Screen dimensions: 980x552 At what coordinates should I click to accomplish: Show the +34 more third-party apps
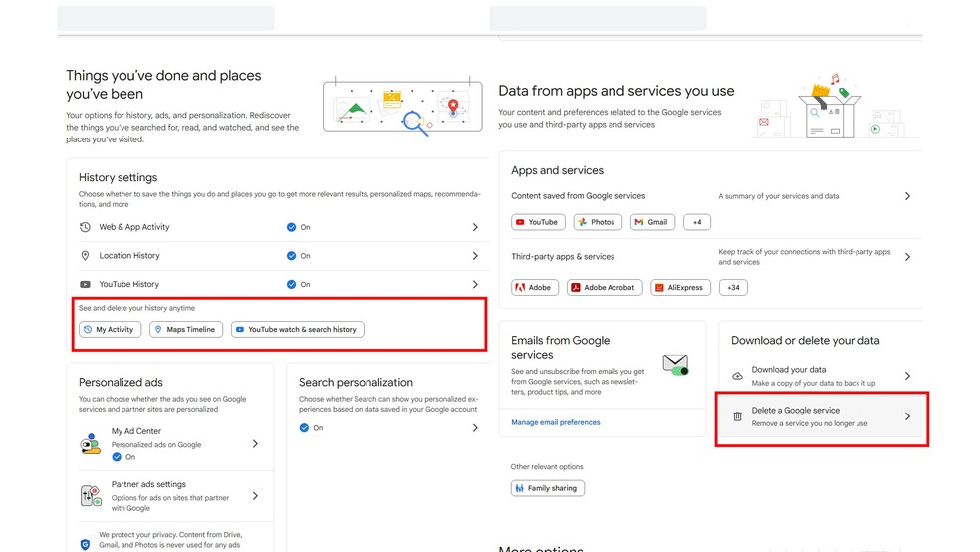tap(733, 287)
